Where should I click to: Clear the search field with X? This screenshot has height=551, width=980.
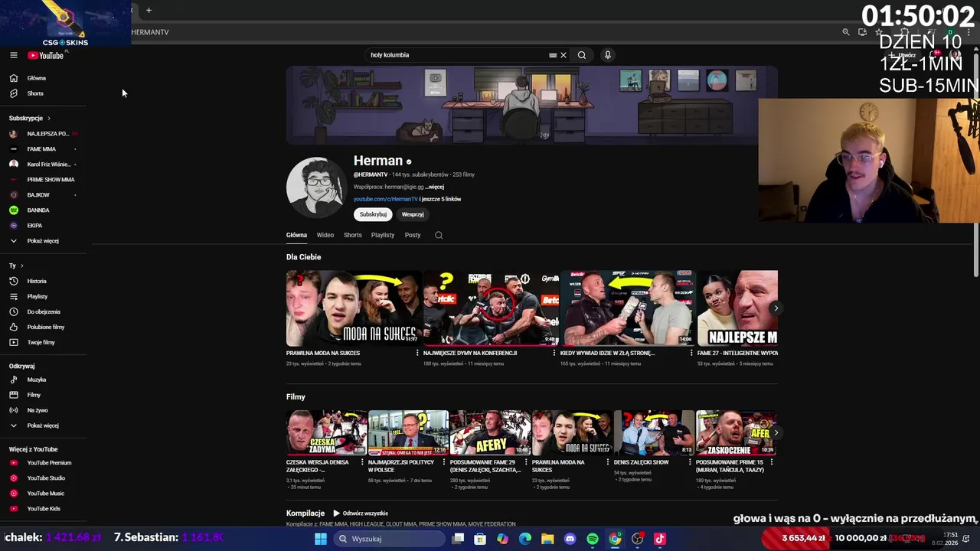563,55
